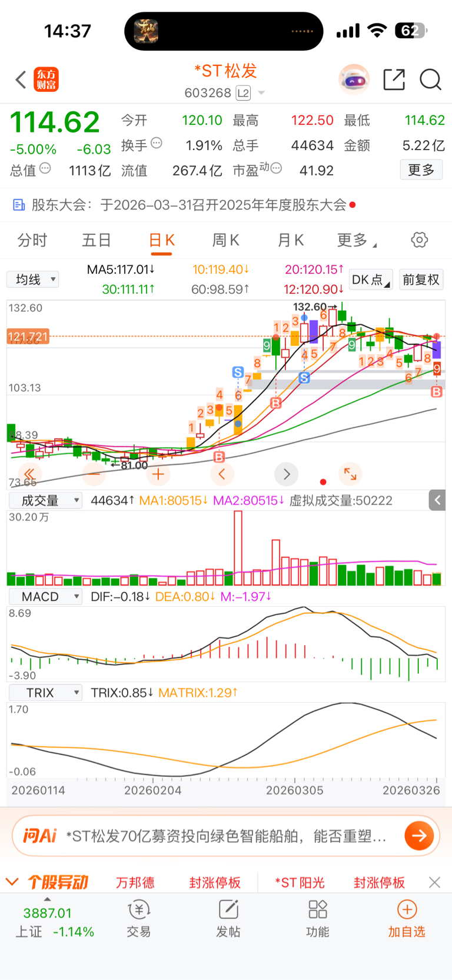
Task: Open the AI robot assistant avatar
Action: tap(354, 79)
